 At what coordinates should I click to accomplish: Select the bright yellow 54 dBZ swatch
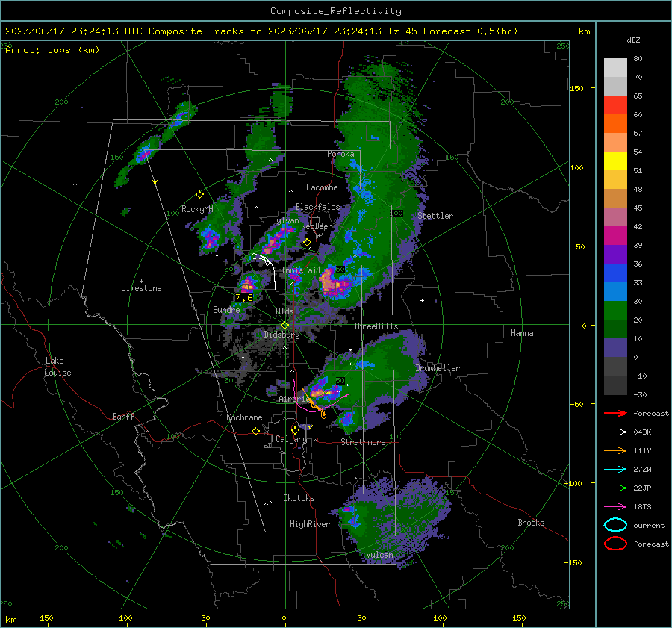tap(615, 161)
